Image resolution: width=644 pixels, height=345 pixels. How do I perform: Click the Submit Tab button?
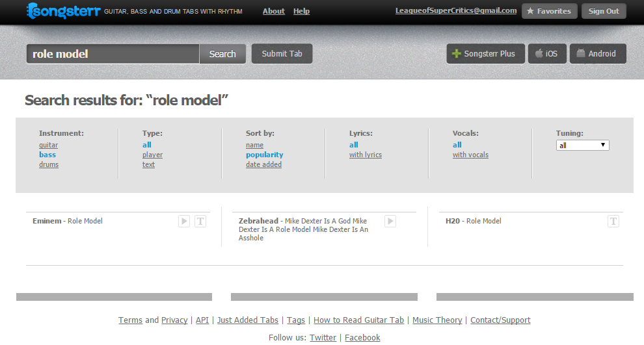[282, 54]
